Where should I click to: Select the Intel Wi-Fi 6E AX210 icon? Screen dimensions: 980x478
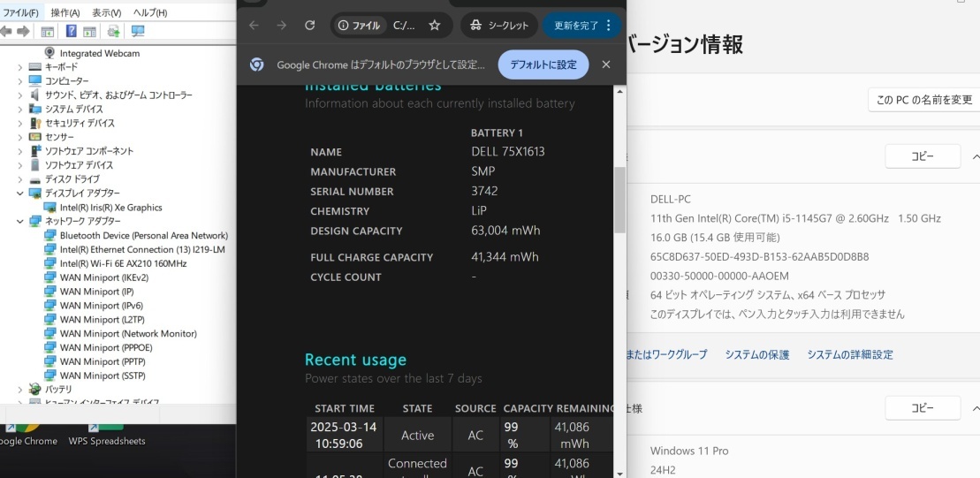click(x=50, y=263)
